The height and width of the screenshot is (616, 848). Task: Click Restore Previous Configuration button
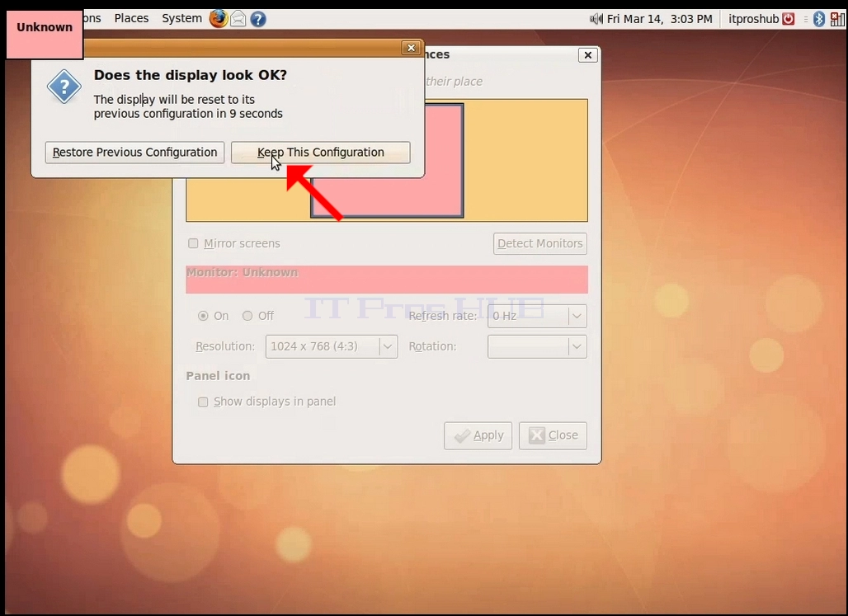coord(134,153)
